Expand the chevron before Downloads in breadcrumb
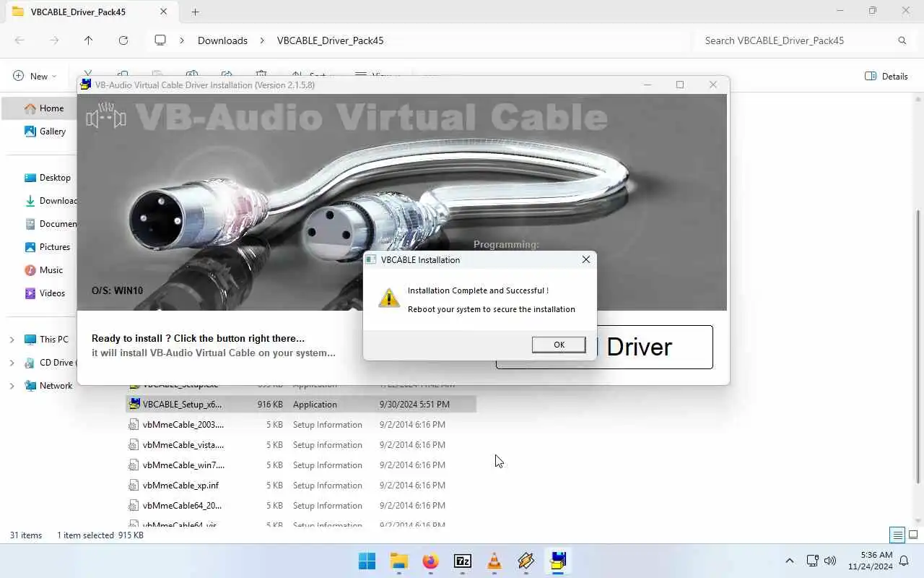 pos(182,40)
